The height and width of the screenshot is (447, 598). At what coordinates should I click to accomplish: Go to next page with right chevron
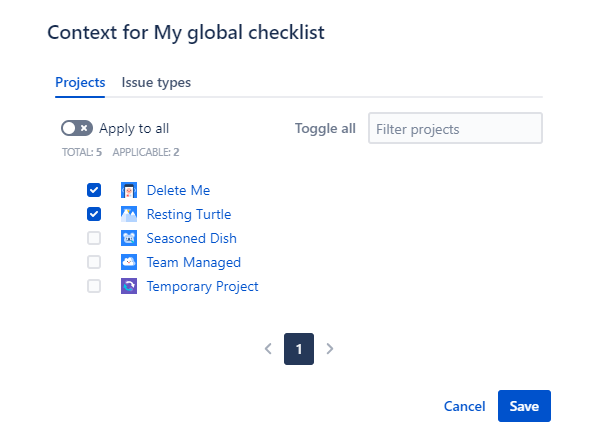coord(330,349)
